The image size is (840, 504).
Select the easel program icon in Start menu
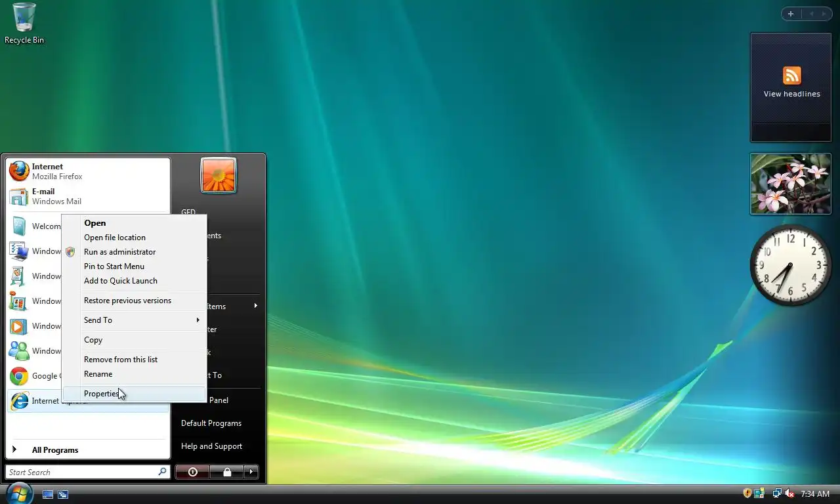click(19, 276)
